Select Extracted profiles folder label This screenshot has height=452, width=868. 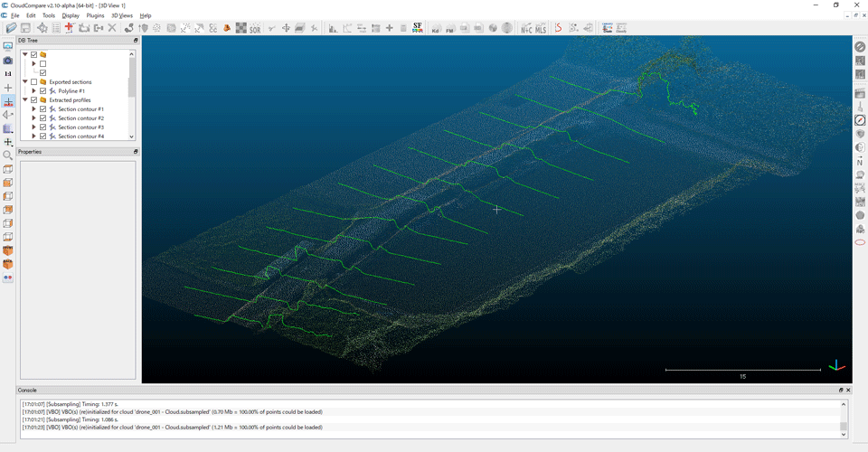[70, 100]
